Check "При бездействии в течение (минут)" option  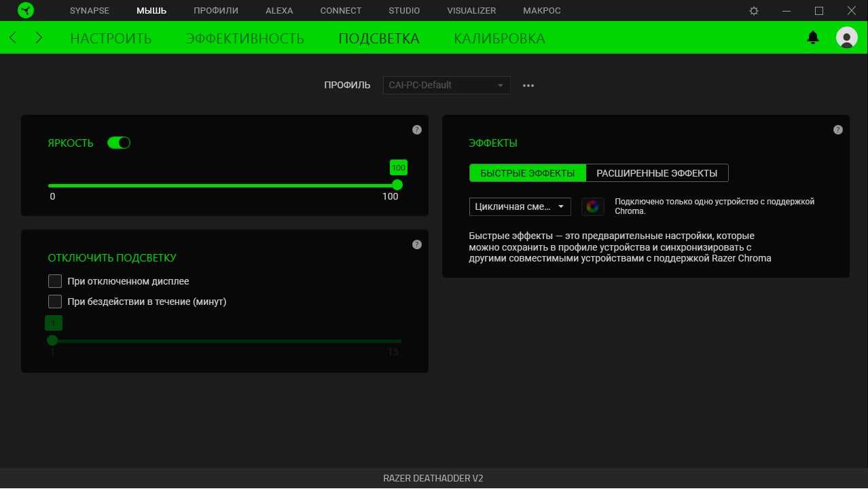pos(55,302)
